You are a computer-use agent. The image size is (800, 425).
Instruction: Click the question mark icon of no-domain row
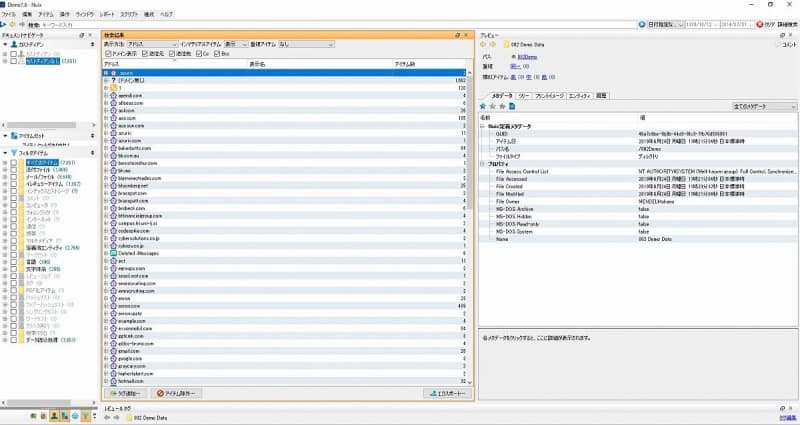pyautogui.click(x=113, y=80)
